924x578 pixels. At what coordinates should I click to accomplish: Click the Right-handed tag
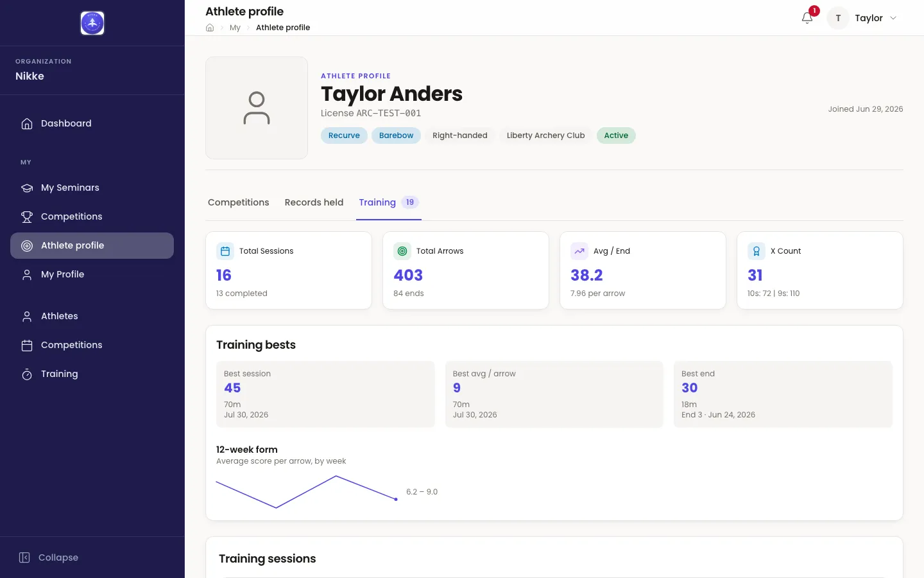460,136
